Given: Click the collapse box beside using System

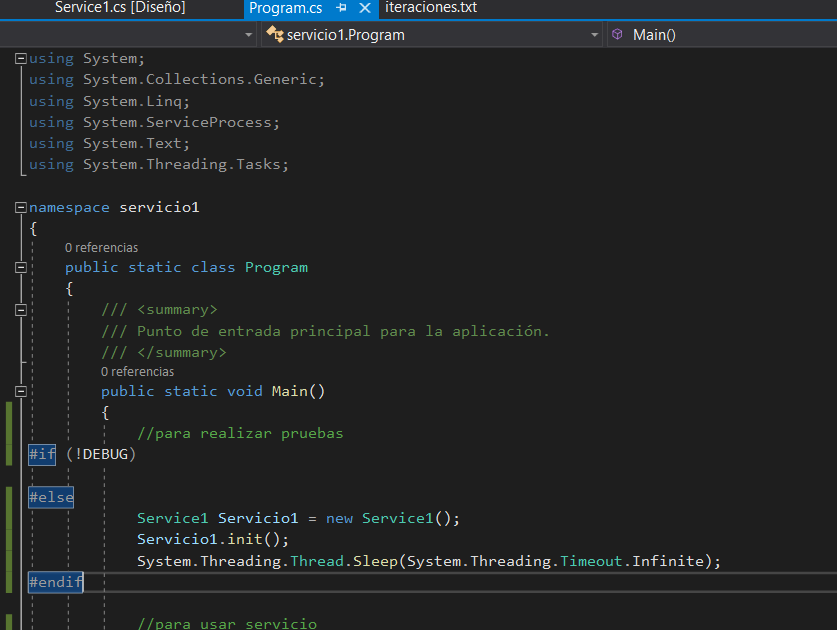Looking at the screenshot, I should [20, 58].
